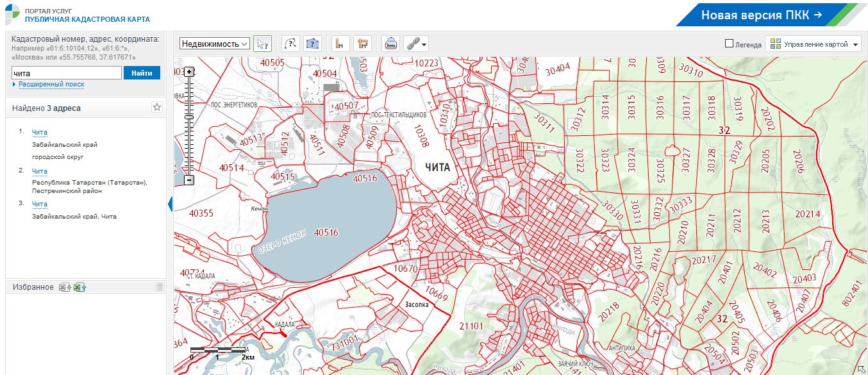Click the Portal Uslug logo icon
Image resolution: width=868 pixels, height=375 pixels.
[12, 15]
